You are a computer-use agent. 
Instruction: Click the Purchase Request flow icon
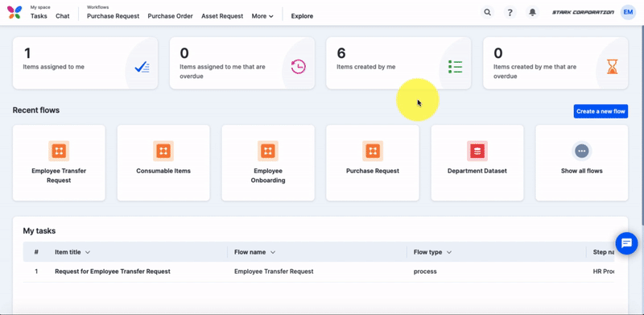point(373,151)
